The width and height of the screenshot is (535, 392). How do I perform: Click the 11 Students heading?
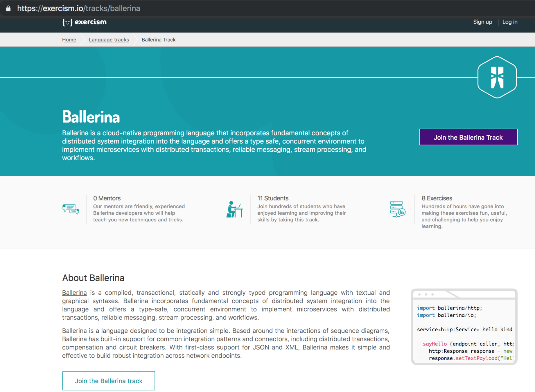tap(273, 198)
